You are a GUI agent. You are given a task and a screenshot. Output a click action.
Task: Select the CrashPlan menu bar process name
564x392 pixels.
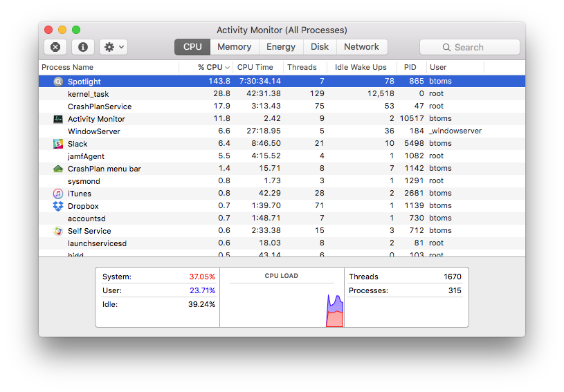point(104,169)
